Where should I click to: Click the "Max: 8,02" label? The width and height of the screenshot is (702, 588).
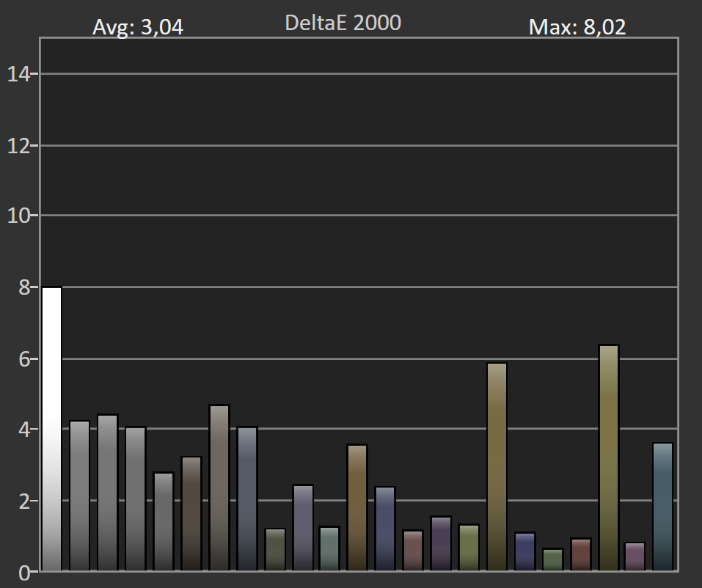(x=577, y=27)
